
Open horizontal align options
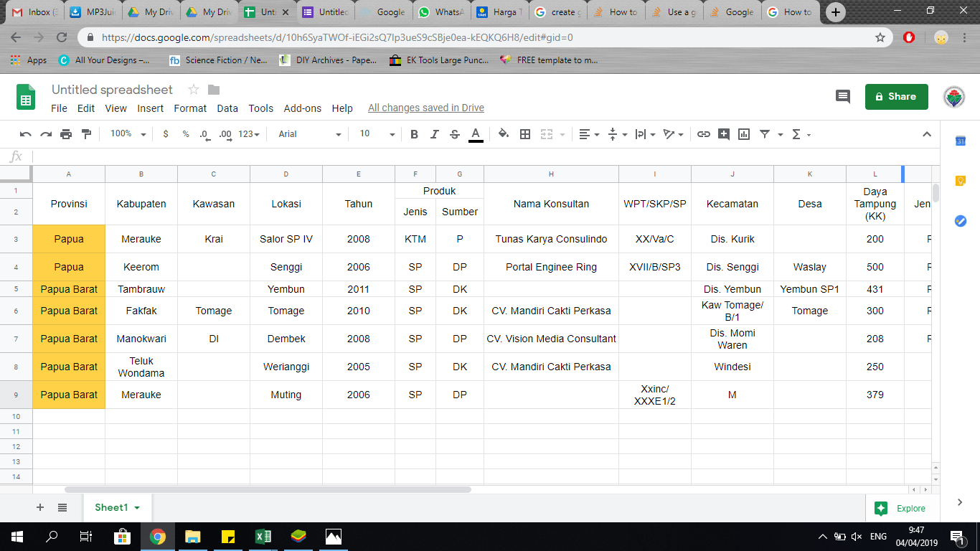[x=589, y=134]
